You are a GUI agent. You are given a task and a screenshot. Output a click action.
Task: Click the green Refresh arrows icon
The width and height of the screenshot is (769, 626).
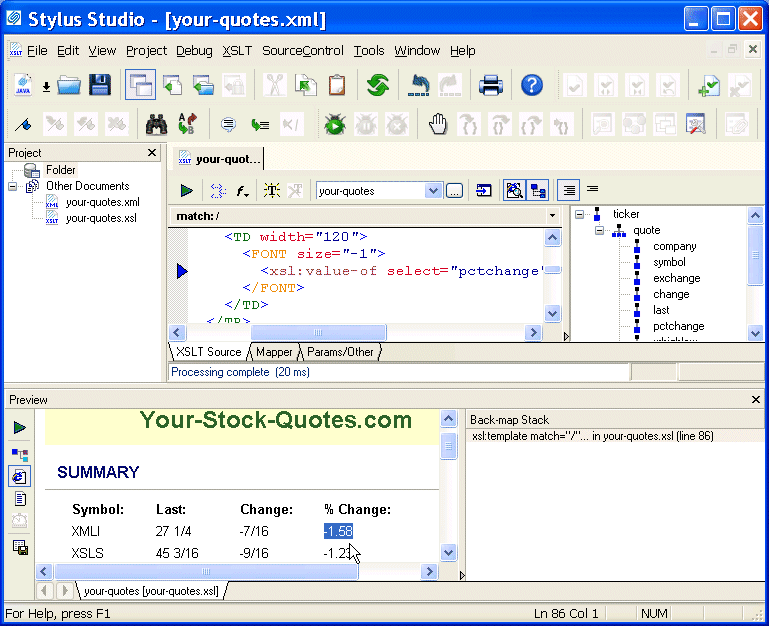[377, 86]
